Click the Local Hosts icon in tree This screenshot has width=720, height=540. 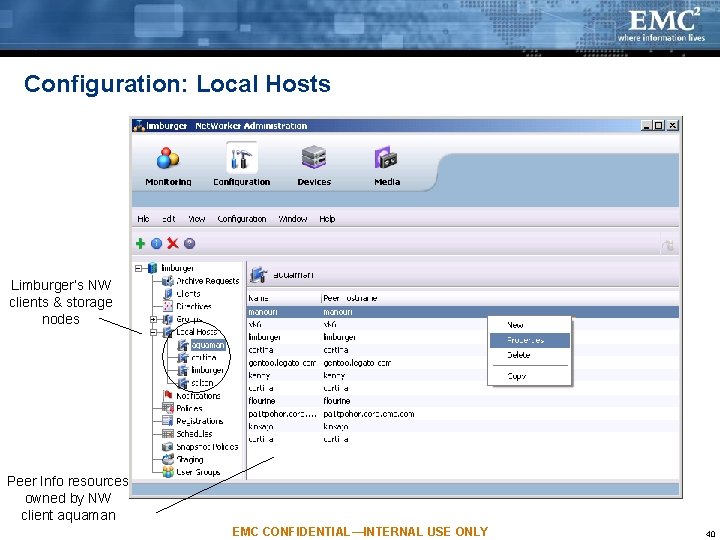(x=168, y=332)
